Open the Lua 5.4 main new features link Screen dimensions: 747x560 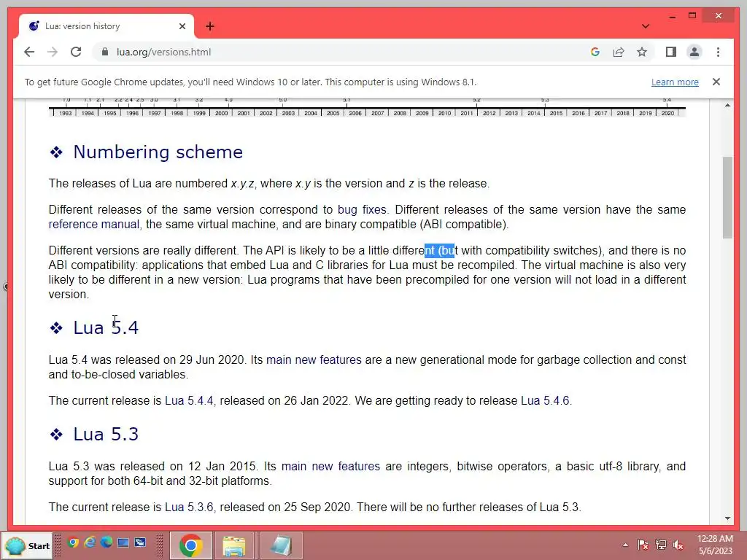tap(314, 360)
